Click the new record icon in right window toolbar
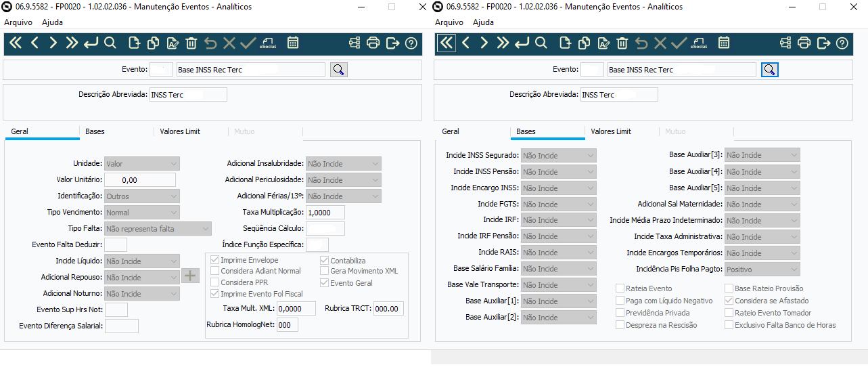Screen dimensions: 868x367 (565, 43)
